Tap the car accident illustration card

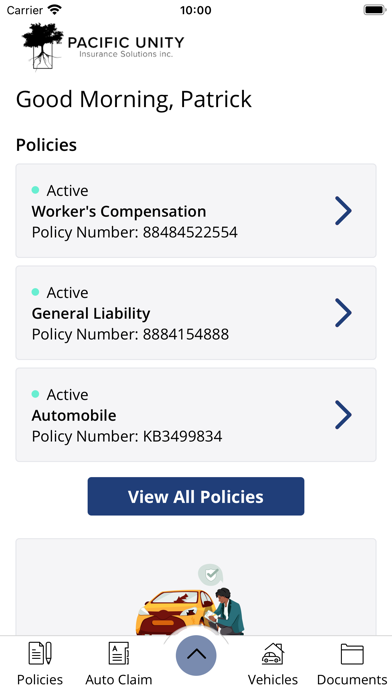point(196,587)
